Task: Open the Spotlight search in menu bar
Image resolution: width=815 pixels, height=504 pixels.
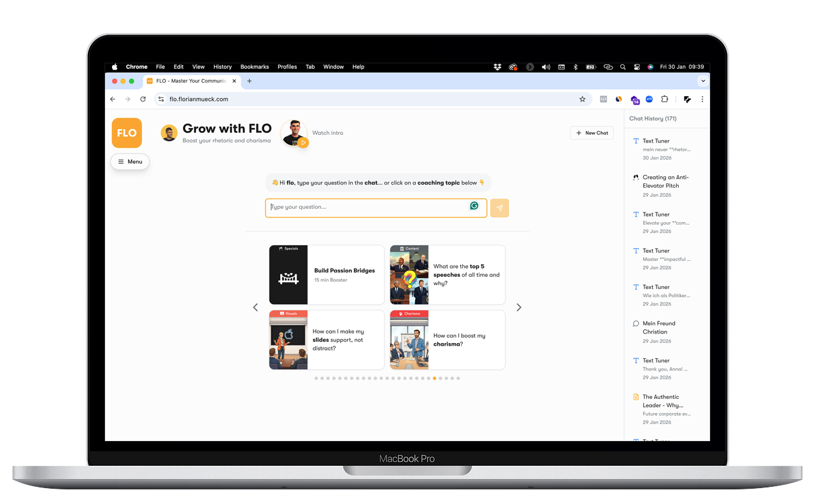Action: pyautogui.click(x=622, y=67)
